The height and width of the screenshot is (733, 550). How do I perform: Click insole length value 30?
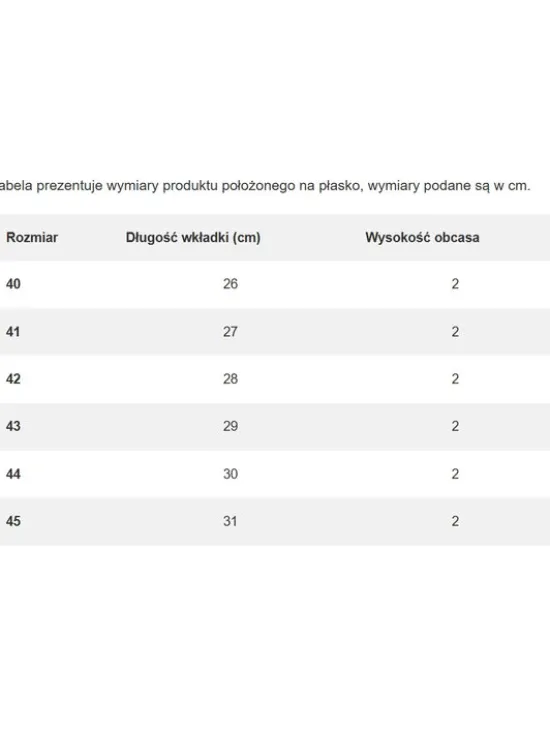[x=230, y=474]
